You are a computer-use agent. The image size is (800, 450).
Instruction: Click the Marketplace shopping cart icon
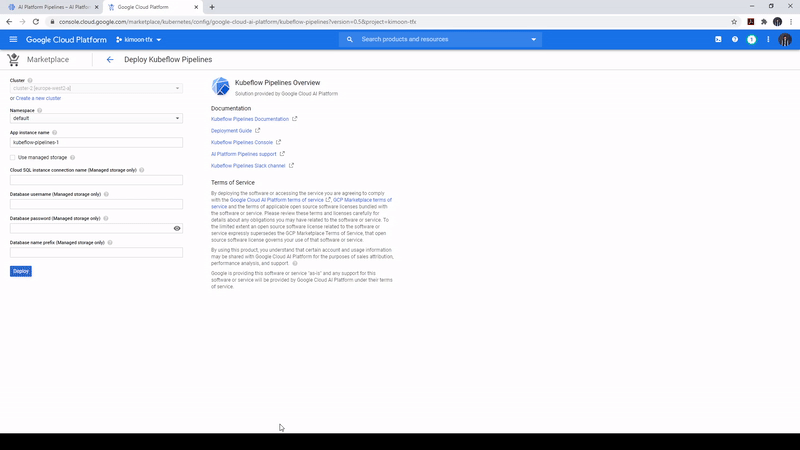(13, 60)
